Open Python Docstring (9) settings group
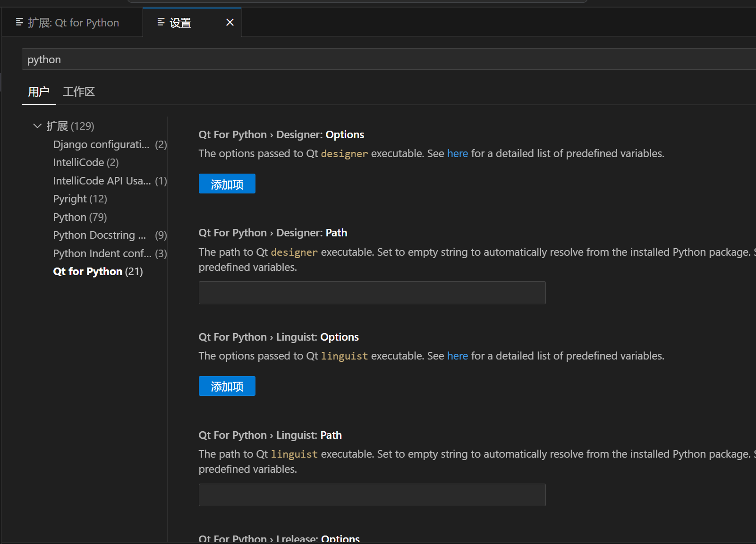756x544 pixels. (110, 235)
